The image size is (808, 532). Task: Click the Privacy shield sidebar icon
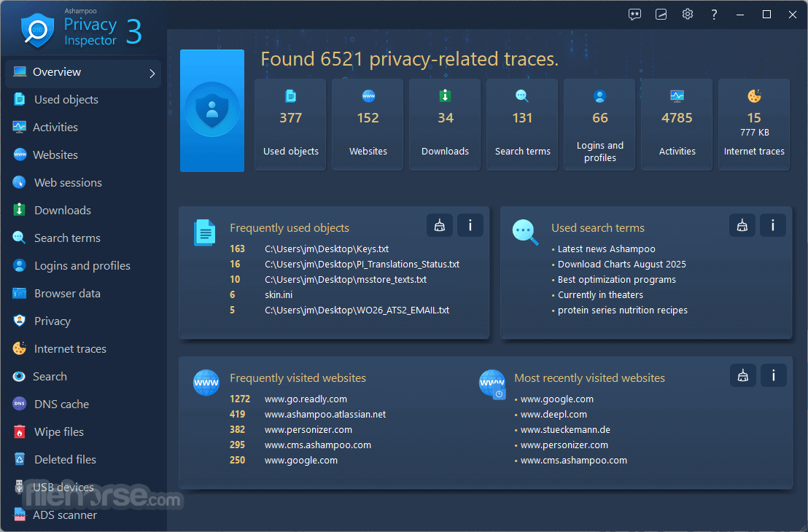click(19, 321)
